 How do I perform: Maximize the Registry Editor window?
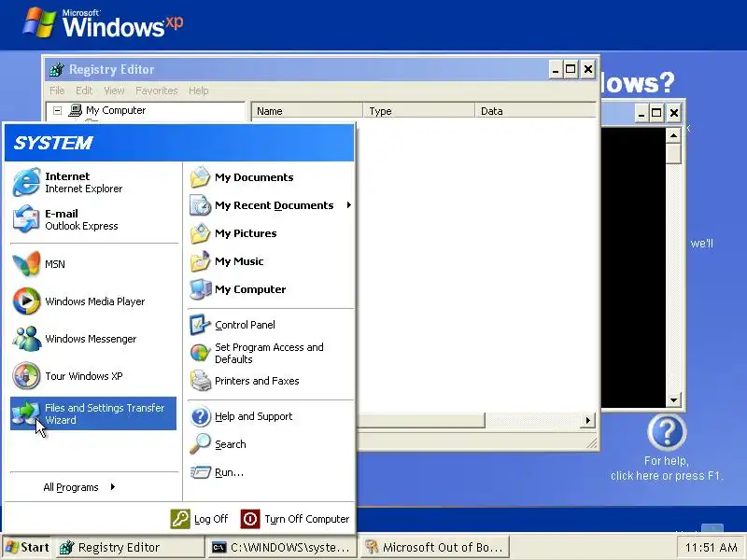tap(571, 69)
